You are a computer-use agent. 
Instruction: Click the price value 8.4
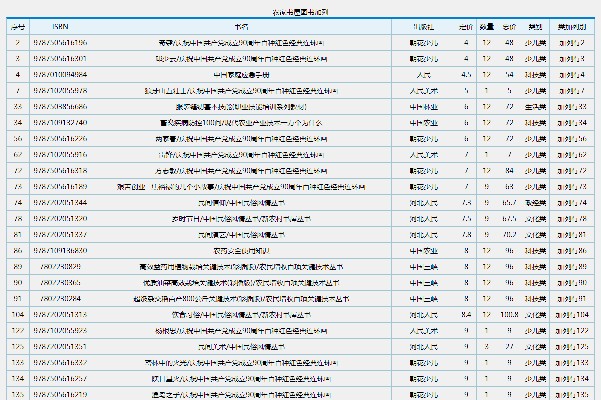pyautogui.click(x=466, y=315)
